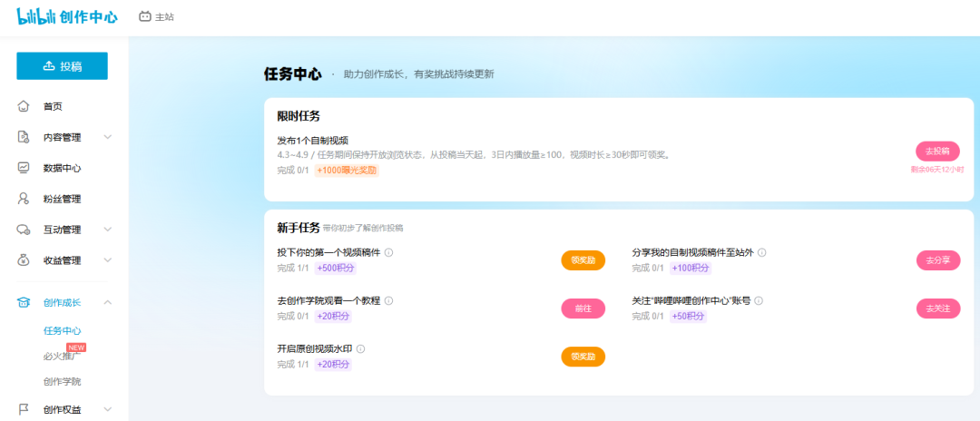
Task: Expand the 收益管理 chevron
Action: coord(107,259)
